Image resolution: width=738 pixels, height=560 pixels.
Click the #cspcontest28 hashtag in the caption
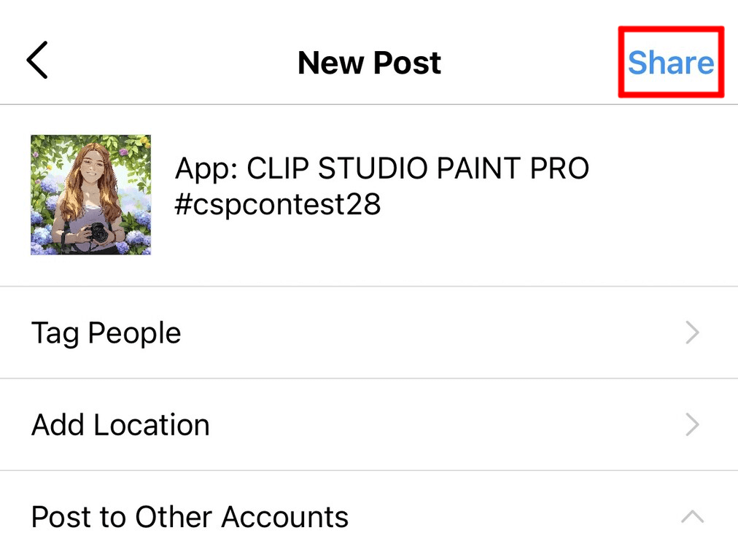278,205
